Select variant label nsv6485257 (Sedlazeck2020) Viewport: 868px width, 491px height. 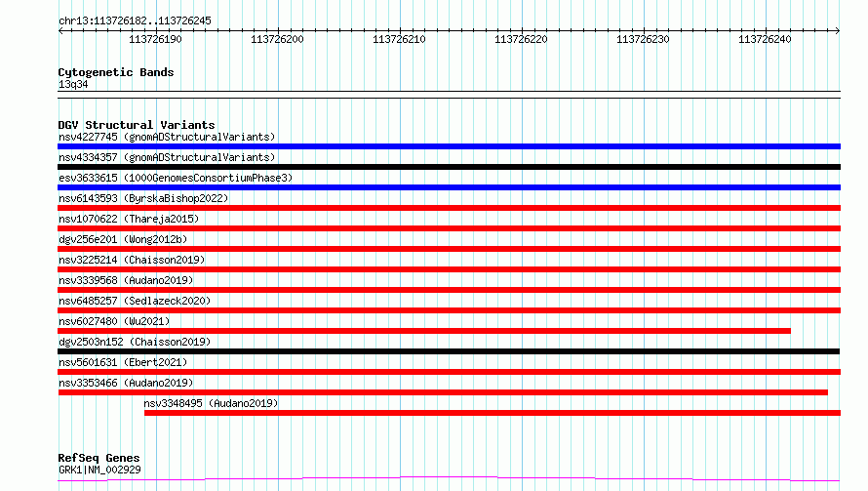[x=135, y=301]
